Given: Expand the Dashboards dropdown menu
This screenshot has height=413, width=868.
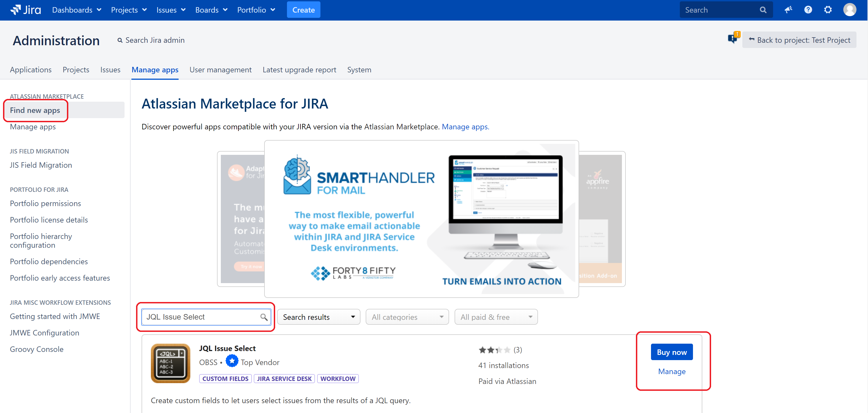Looking at the screenshot, I should [x=77, y=10].
